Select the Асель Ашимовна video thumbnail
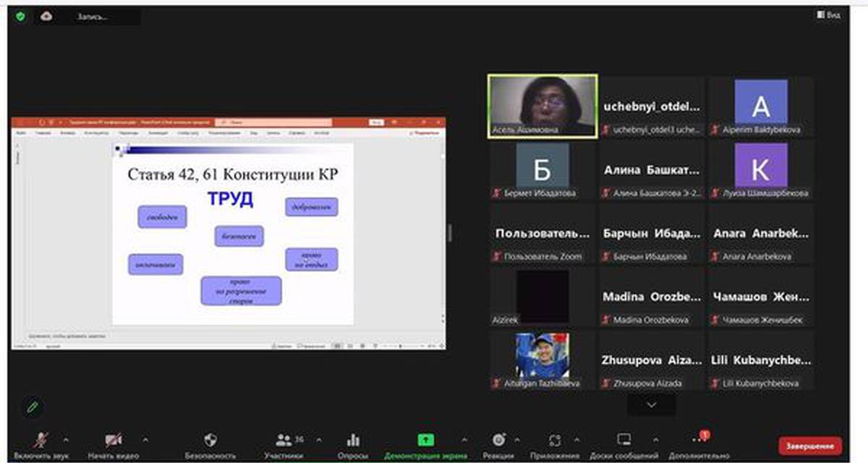 pyautogui.click(x=542, y=105)
